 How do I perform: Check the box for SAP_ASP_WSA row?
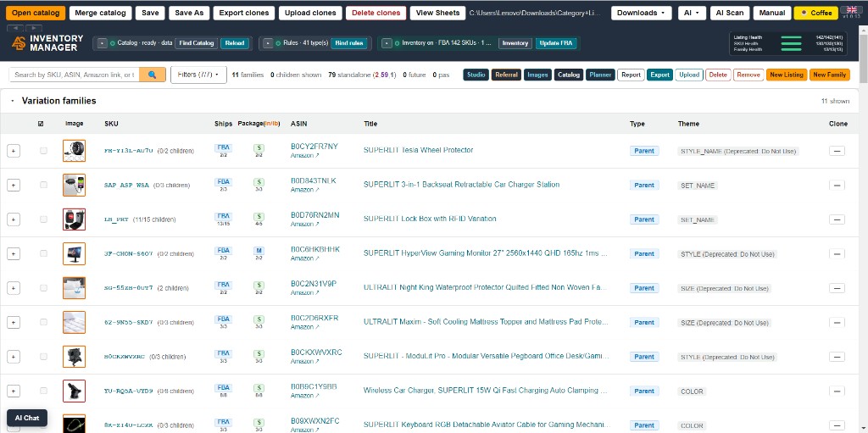click(44, 185)
